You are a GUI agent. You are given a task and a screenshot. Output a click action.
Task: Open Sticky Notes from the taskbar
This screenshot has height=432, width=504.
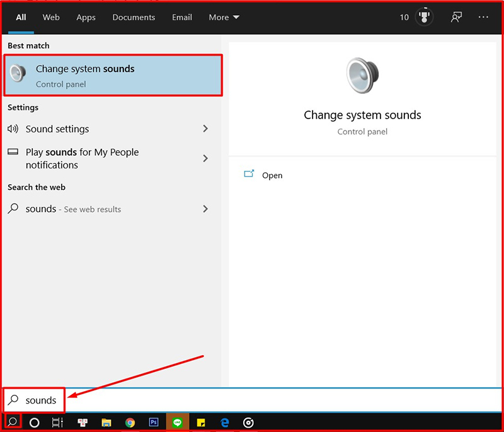click(201, 423)
